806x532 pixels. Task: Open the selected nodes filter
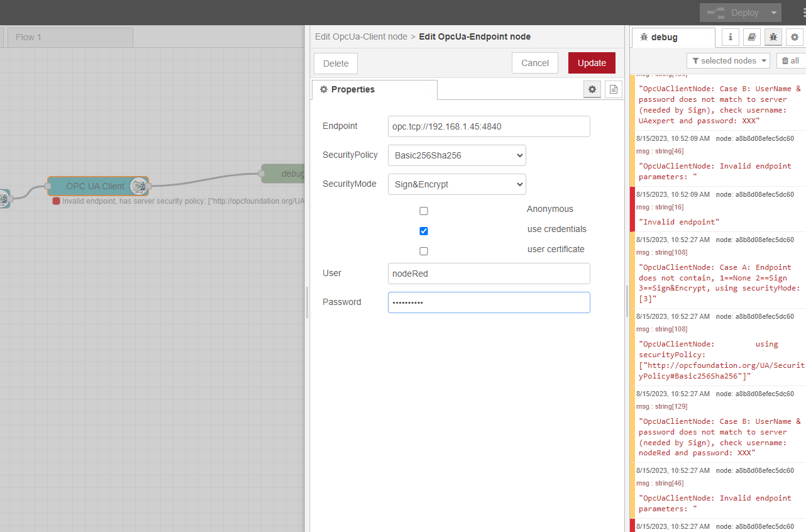(728, 60)
